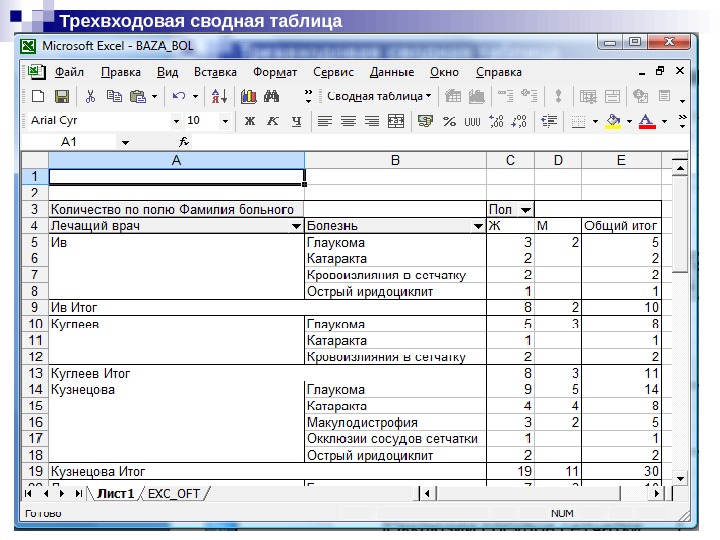Merge and center cells

(396, 121)
